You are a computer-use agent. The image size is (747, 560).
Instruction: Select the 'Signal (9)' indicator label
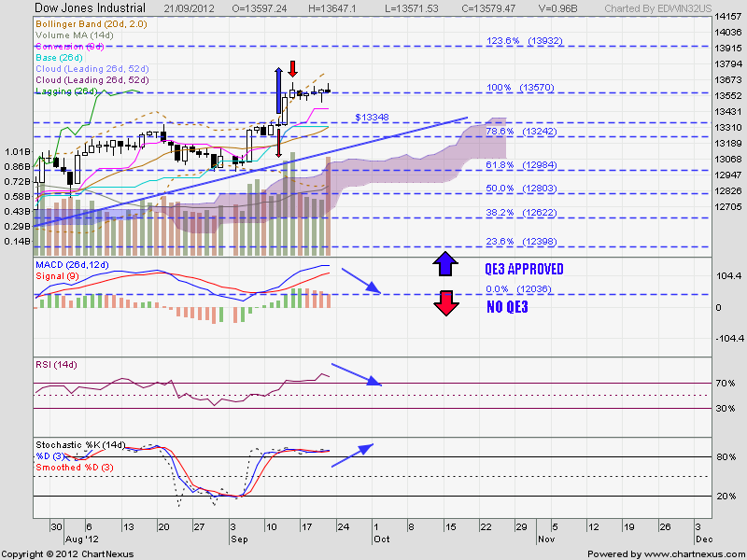[x=57, y=276]
